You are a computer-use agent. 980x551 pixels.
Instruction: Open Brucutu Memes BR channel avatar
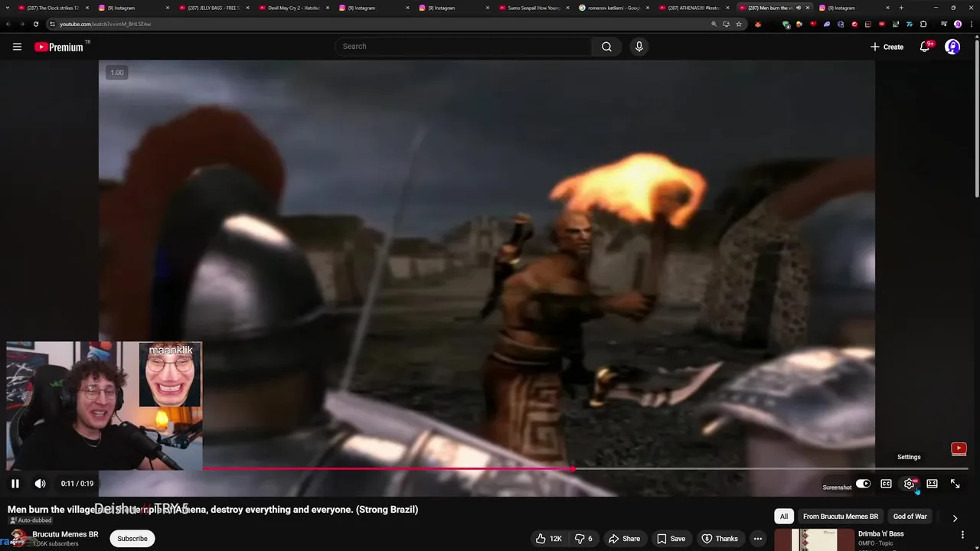point(18,536)
